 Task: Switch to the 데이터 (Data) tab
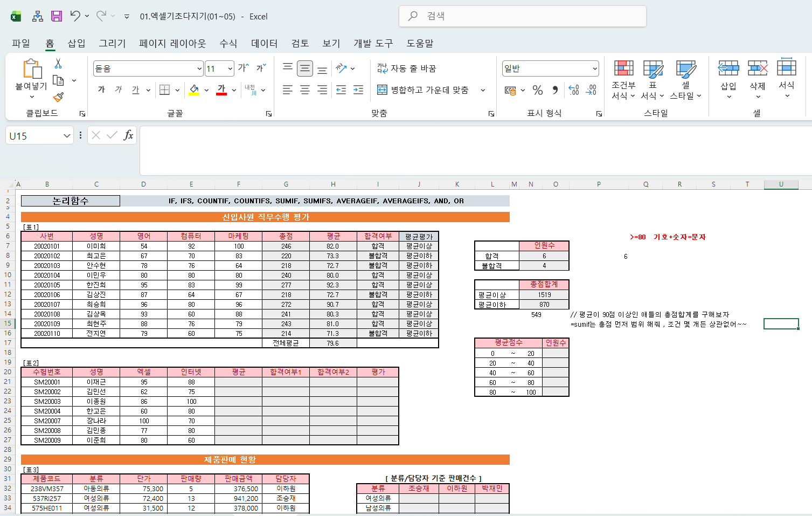click(x=264, y=43)
